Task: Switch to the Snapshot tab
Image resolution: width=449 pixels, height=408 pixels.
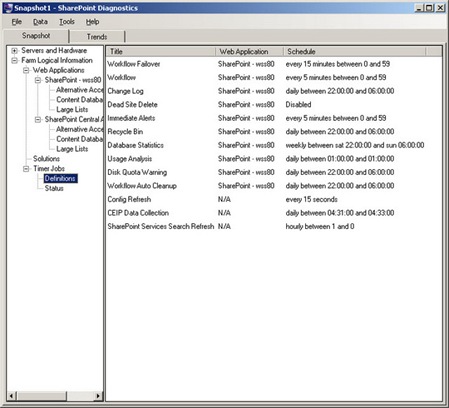Action: point(36,36)
